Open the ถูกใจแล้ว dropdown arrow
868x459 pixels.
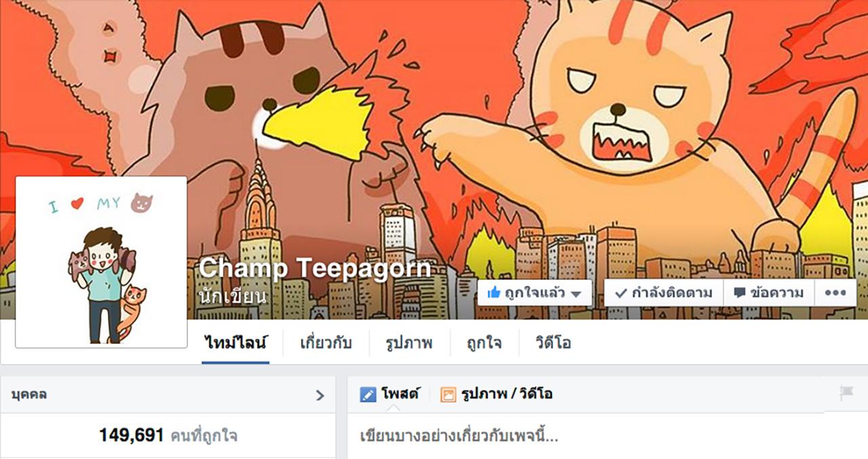(576, 294)
